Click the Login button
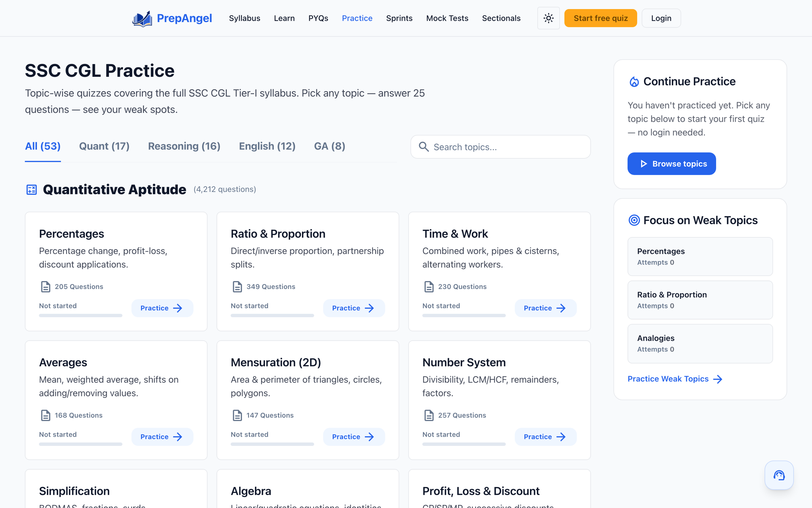 pos(661,18)
